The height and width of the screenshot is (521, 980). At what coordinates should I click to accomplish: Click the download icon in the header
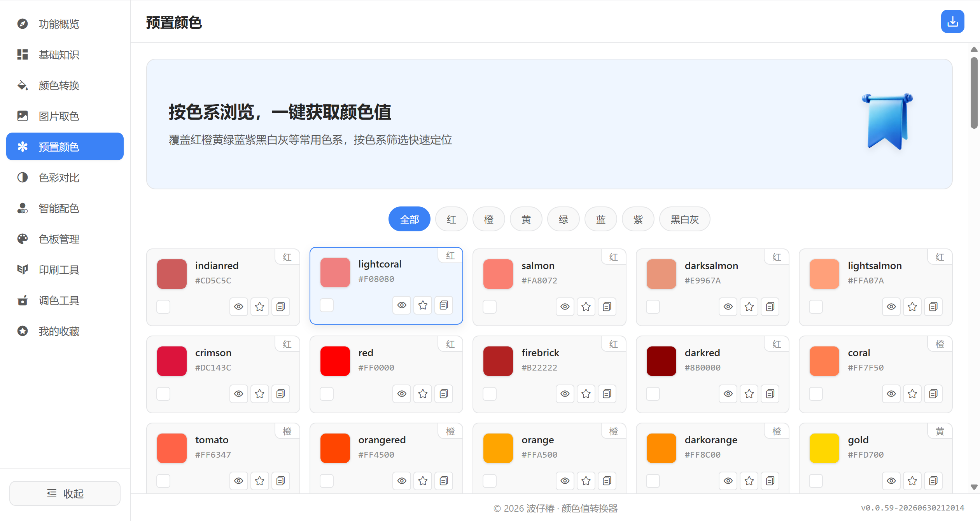[952, 22]
